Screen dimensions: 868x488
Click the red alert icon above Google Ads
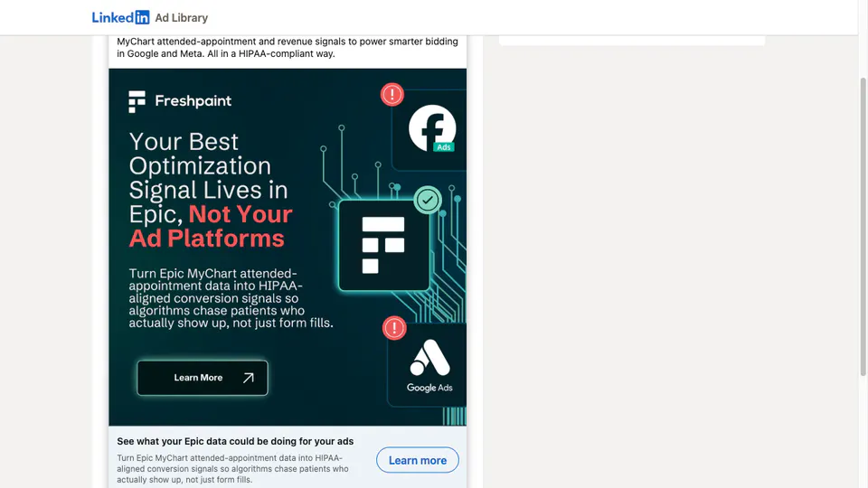pos(394,328)
